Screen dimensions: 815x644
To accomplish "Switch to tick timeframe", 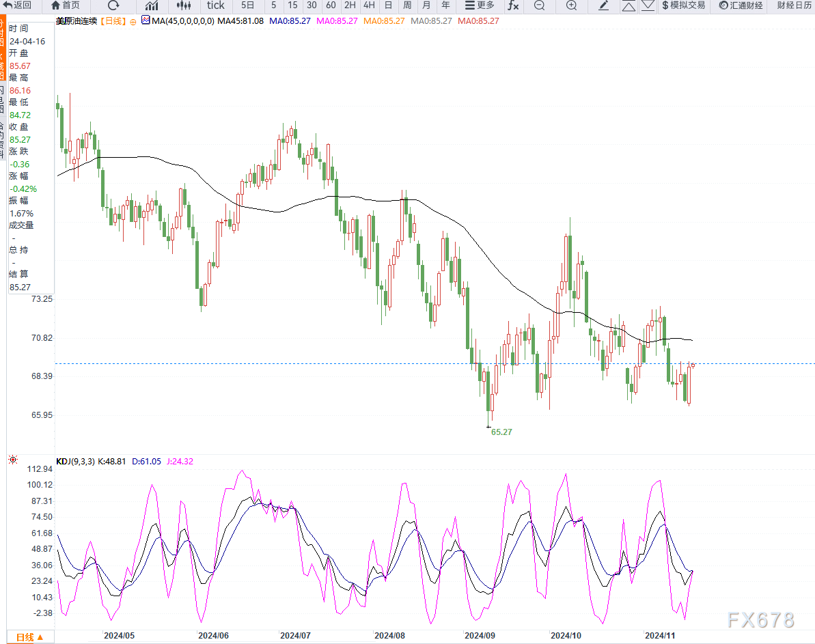I will [215, 5].
